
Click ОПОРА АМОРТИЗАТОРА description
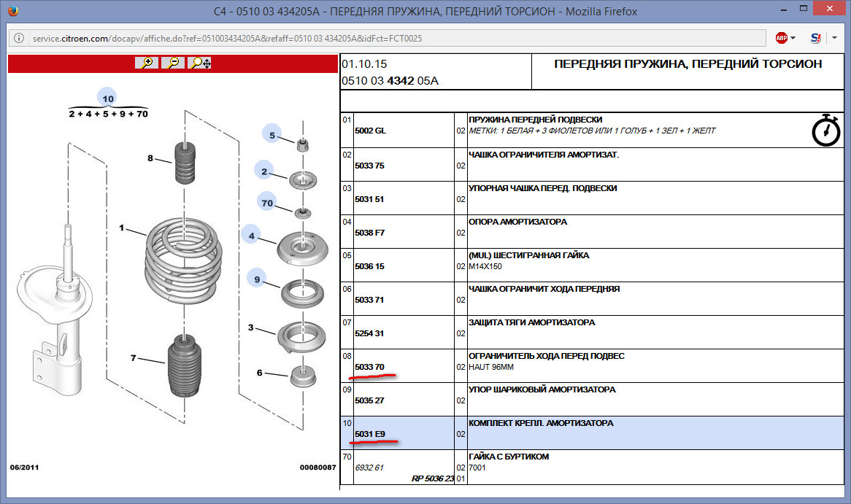pyautogui.click(x=517, y=222)
